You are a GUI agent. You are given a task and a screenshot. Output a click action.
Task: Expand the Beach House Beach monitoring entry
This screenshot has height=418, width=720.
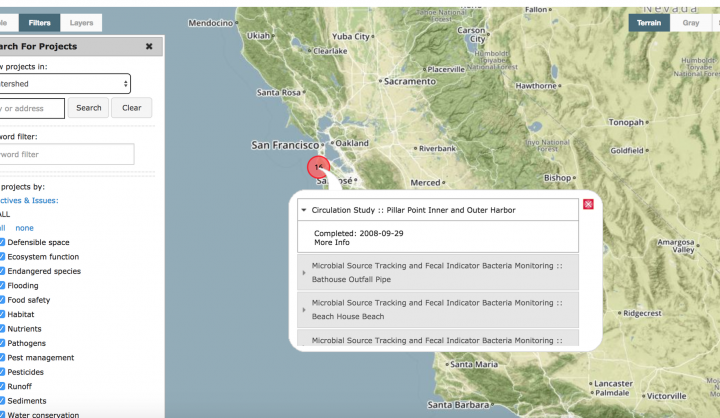click(x=438, y=310)
